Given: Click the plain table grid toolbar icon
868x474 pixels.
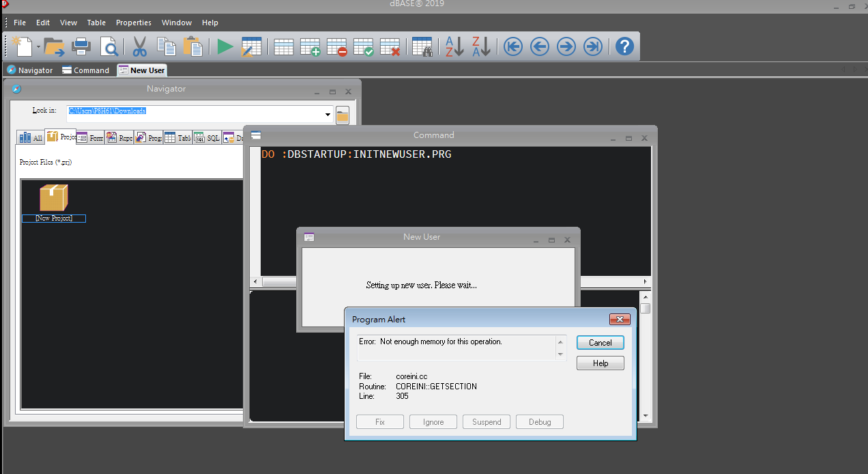Looking at the screenshot, I should (x=284, y=46).
